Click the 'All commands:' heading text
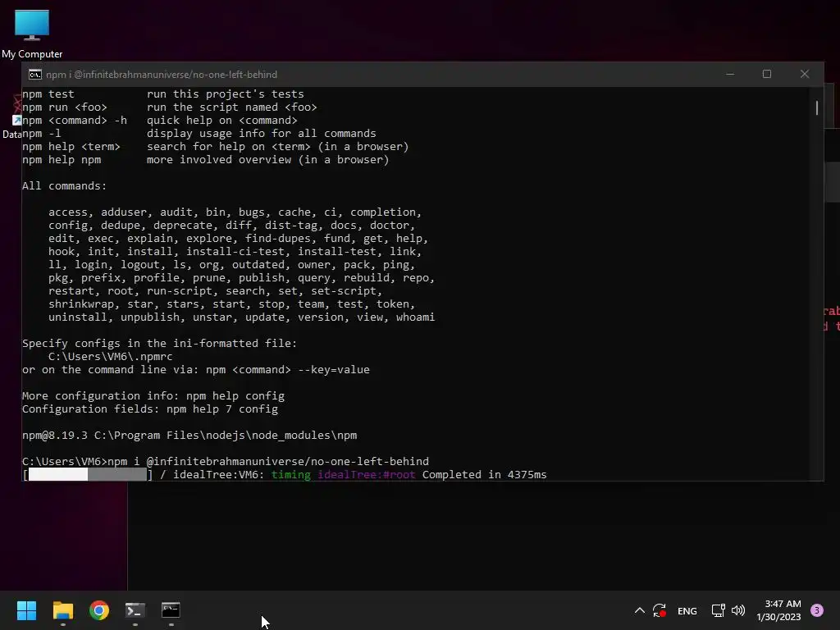Screen dimensions: 840x630 pos(64,186)
